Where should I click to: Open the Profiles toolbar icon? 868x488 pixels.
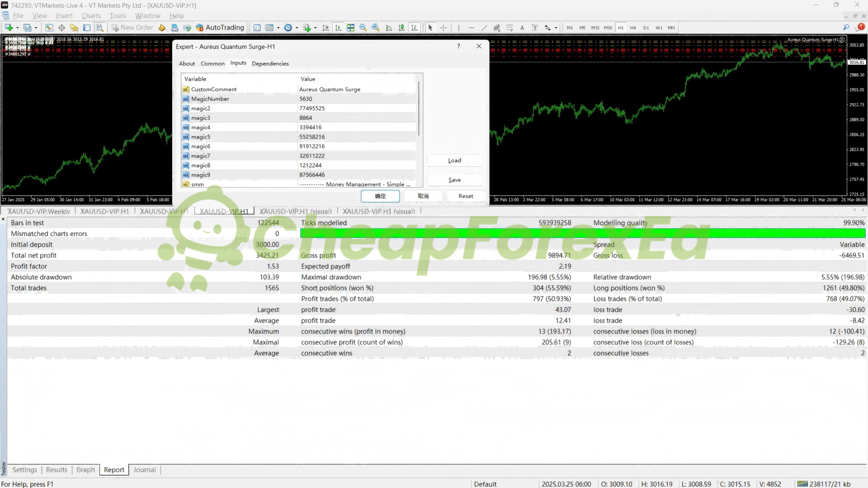click(27, 28)
